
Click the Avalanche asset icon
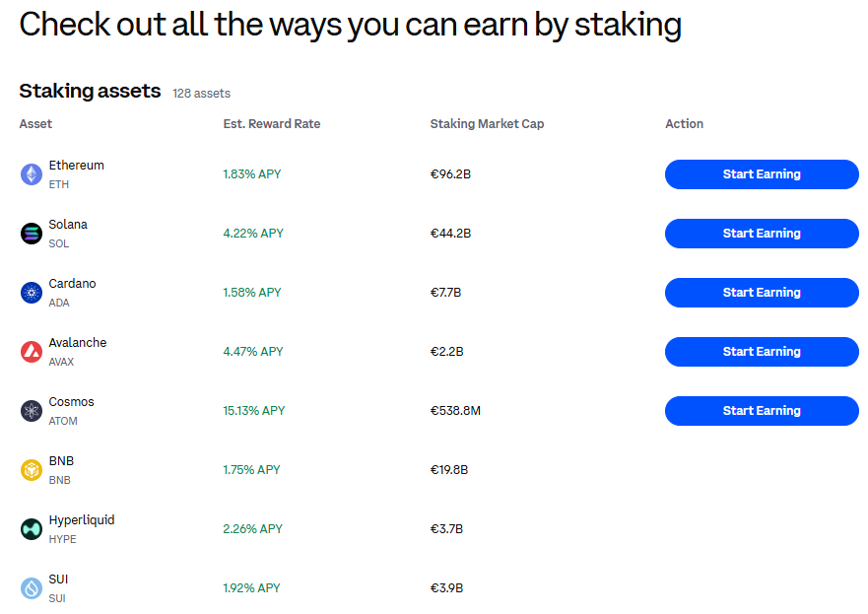pos(32,351)
